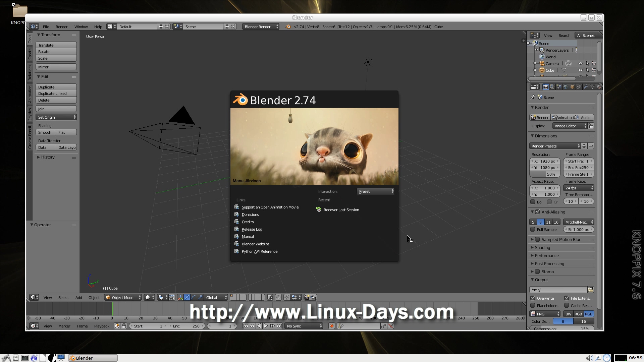Click the proportional editing circle icon
Screen dimensions: 644x362
[x=278, y=297]
